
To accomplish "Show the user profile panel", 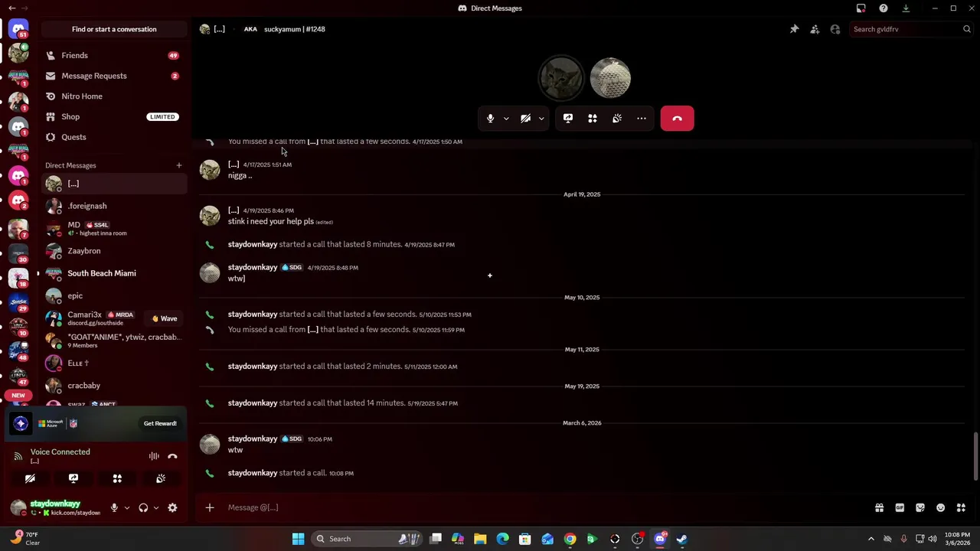I will click(x=835, y=29).
